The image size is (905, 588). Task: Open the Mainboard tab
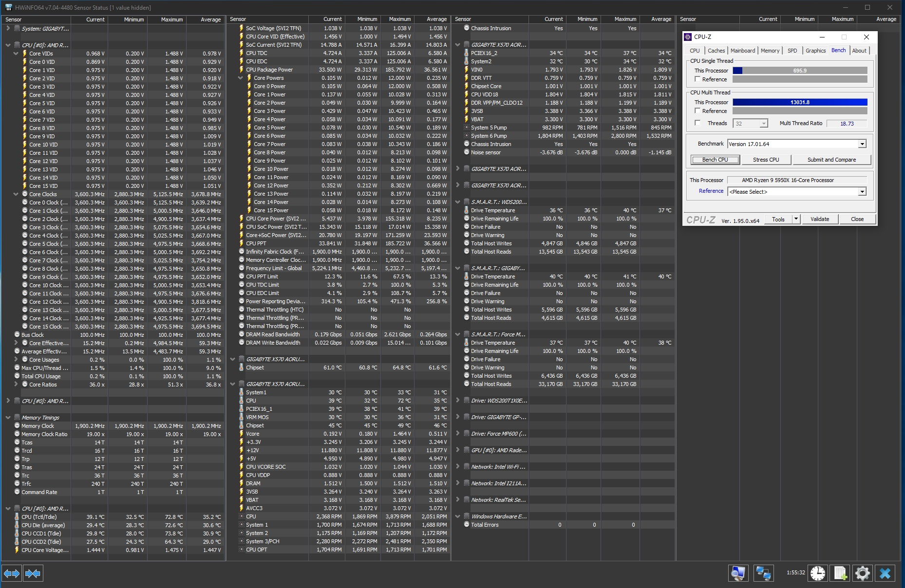pyautogui.click(x=743, y=51)
